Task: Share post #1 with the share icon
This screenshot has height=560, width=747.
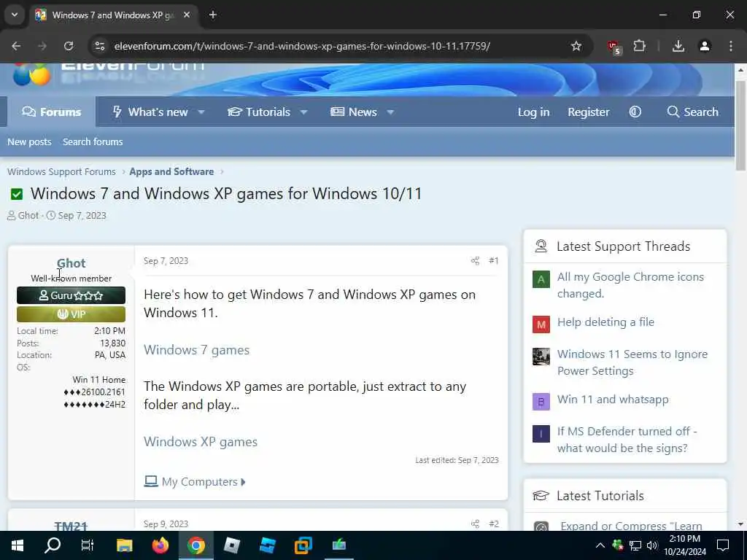Action: point(475,260)
